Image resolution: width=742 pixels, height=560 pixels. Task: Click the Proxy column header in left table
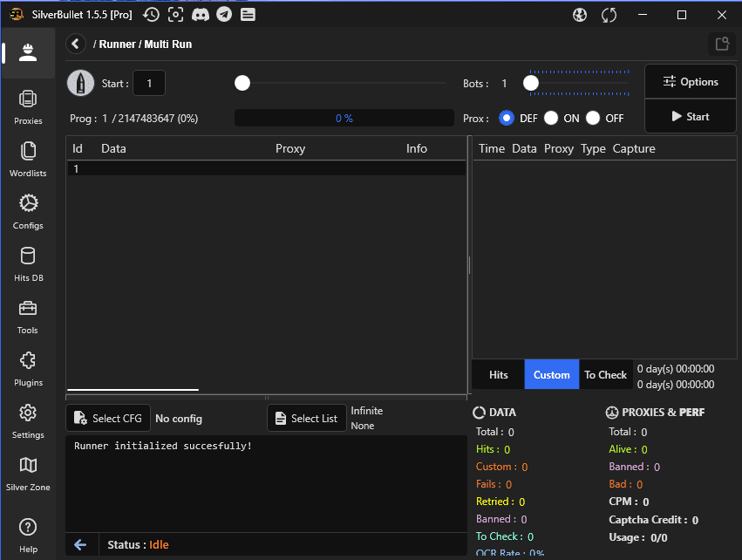coord(290,148)
